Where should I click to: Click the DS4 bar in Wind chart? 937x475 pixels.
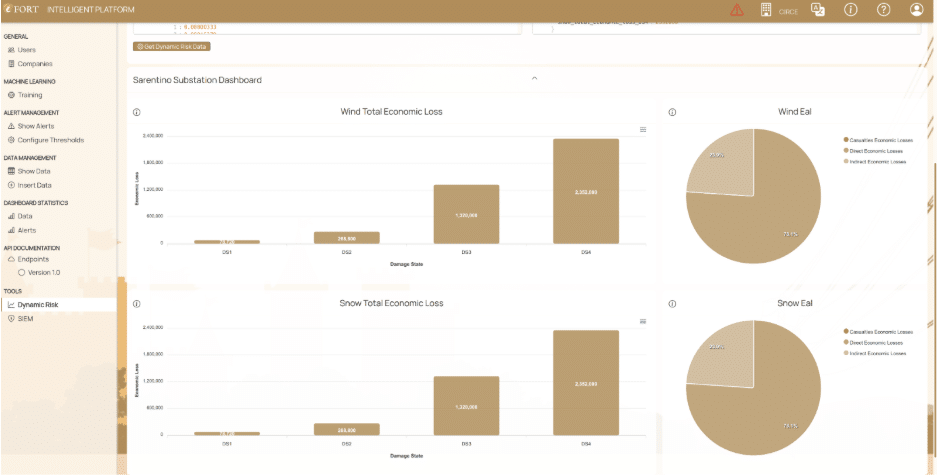coord(586,191)
